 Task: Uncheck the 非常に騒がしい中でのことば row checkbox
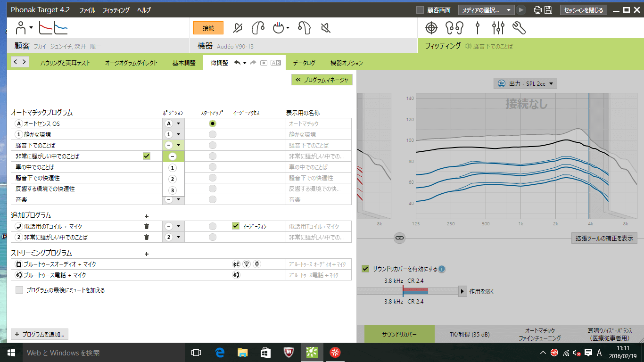click(147, 156)
